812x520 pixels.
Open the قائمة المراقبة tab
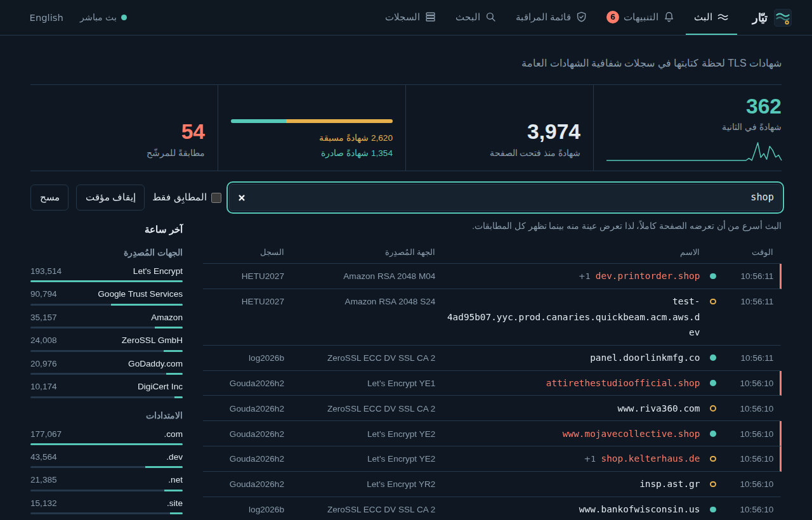point(551,17)
